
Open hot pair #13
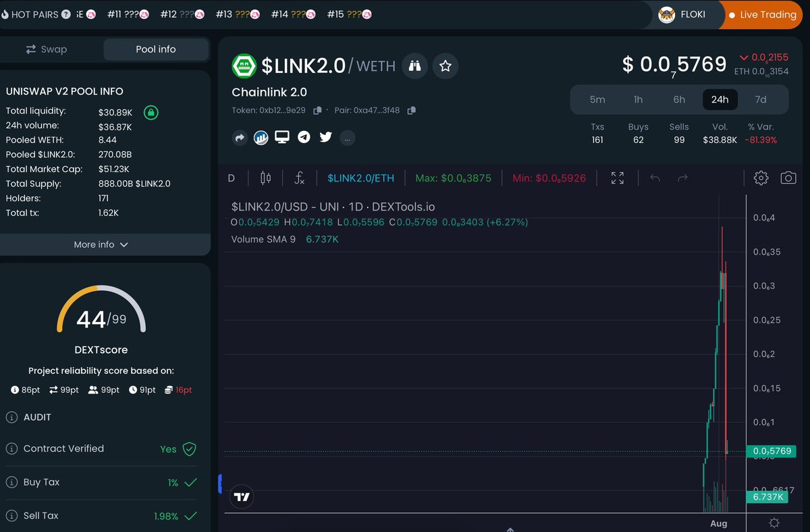[x=238, y=14]
